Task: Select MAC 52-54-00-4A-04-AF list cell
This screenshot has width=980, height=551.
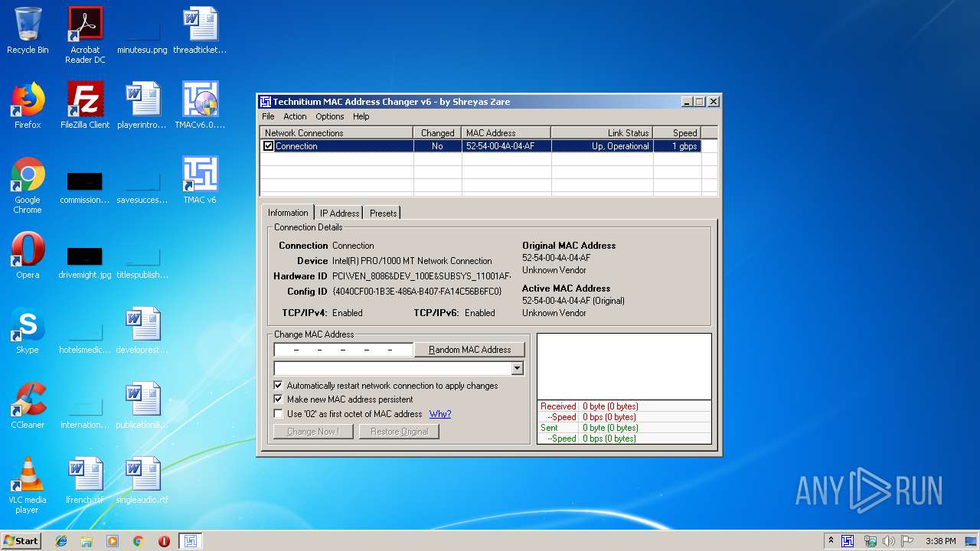Action: coord(506,146)
